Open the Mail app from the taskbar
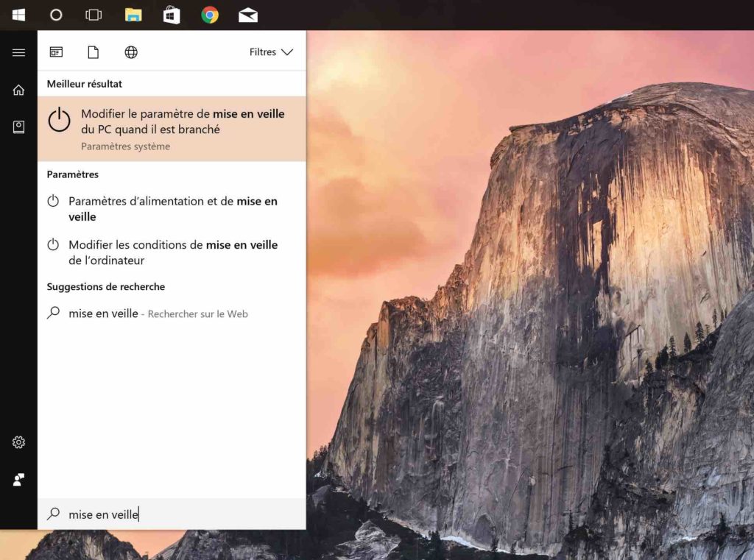Image resolution: width=754 pixels, height=560 pixels. [248, 15]
